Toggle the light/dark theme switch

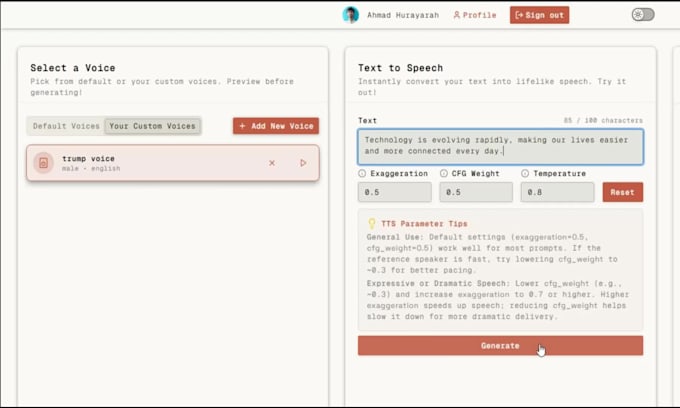tap(643, 14)
